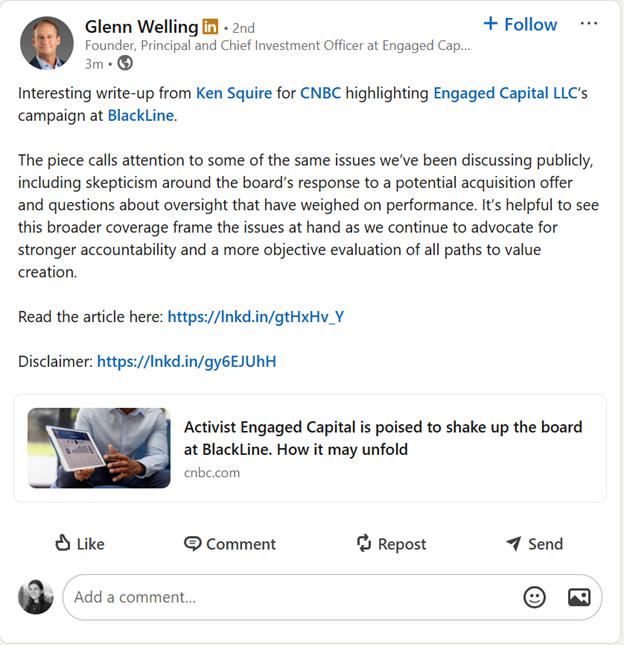
Task: Click the globe visibility icon
Action: point(125,63)
